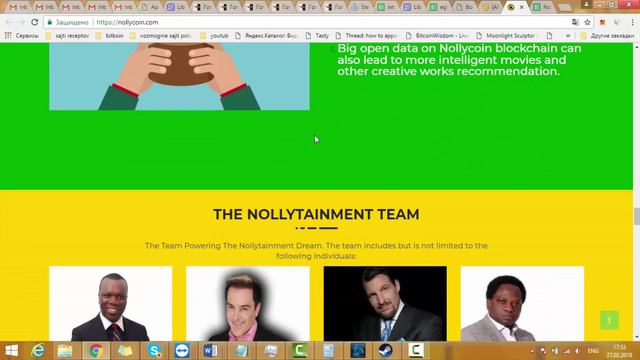This screenshot has height=360, width=640.
Task: Switch to the Ste tab with Steam icon
Action: pyautogui.click(x=360, y=7)
